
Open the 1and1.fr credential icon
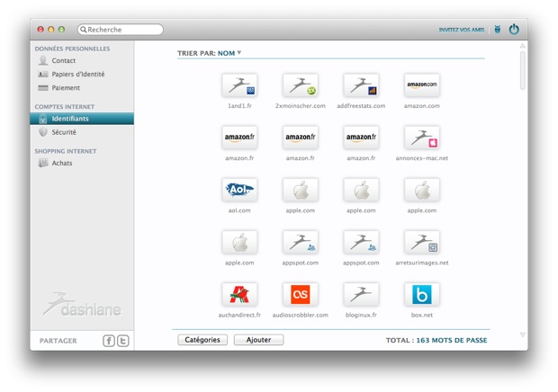click(x=239, y=85)
